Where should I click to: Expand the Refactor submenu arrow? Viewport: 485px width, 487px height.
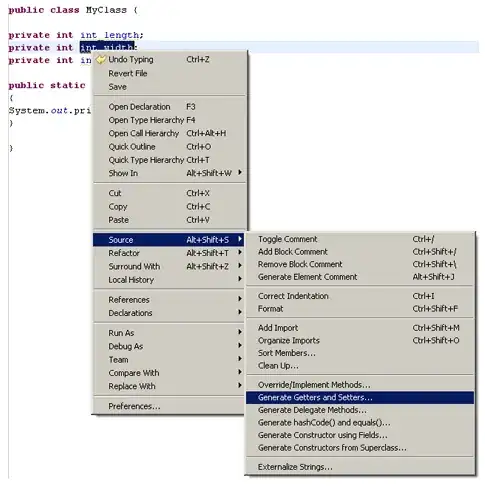coord(240,253)
